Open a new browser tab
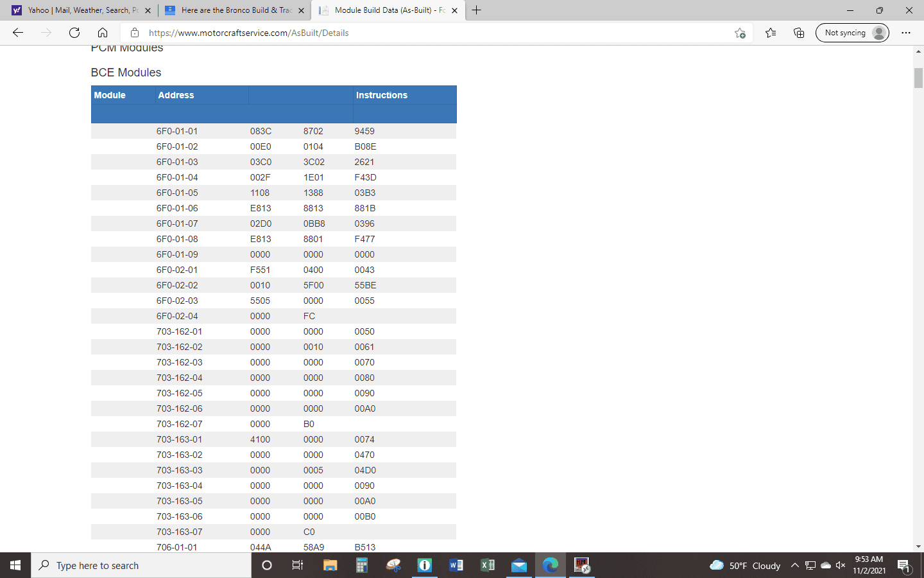 point(476,10)
